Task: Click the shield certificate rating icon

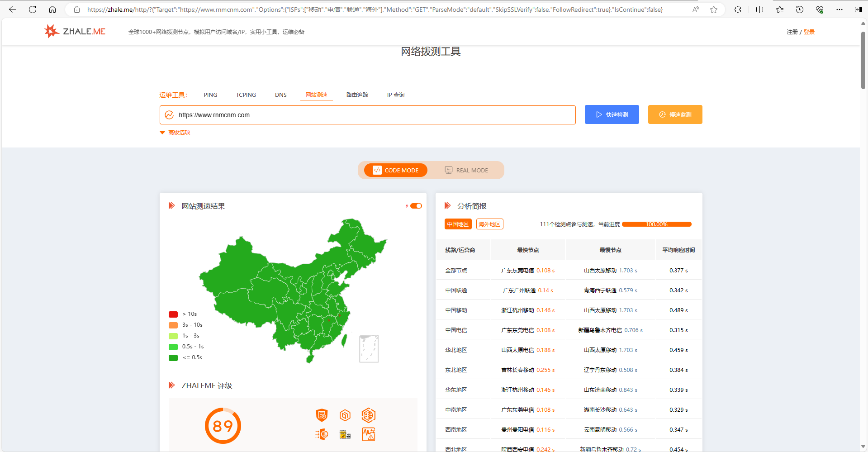Action: click(x=322, y=415)
